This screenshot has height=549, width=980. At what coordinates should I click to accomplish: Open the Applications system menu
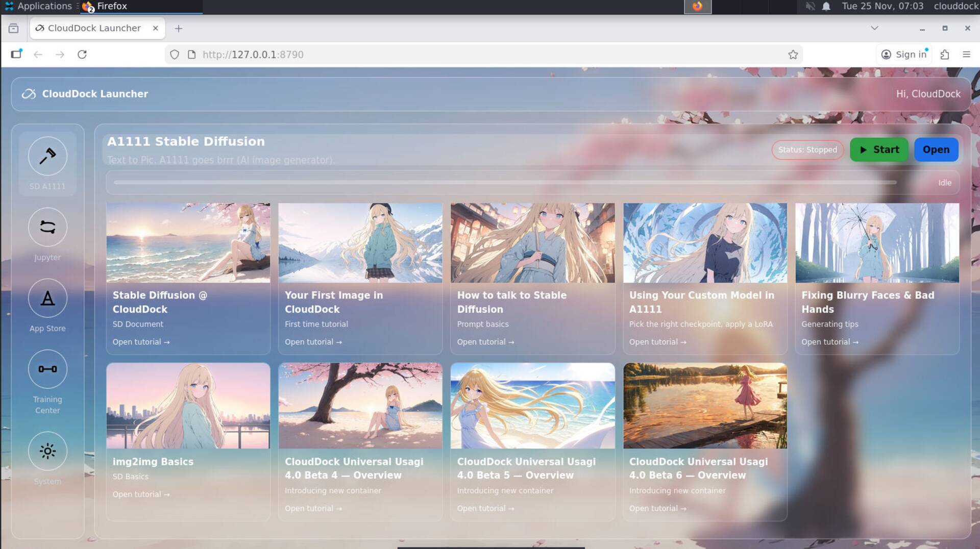coord(38,6)
